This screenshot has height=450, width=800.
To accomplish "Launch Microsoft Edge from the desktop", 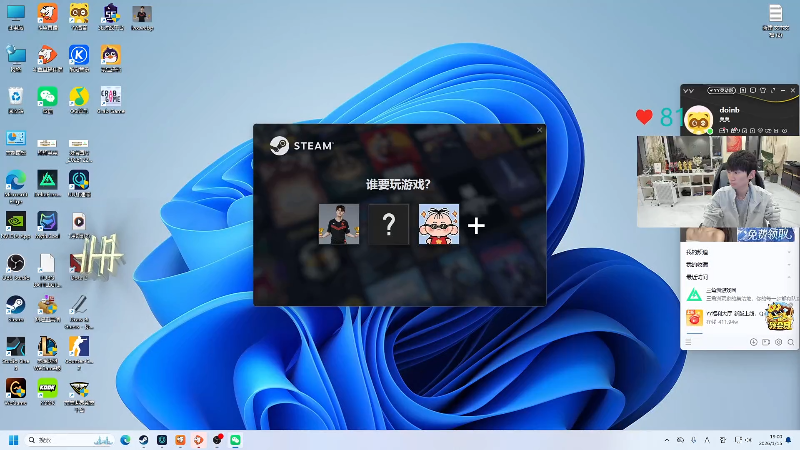I will pos(16,187).
